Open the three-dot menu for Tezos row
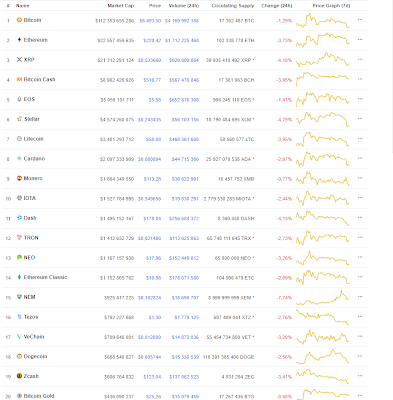The height and width of the screenshot is (400, 393). coord(360,317)
